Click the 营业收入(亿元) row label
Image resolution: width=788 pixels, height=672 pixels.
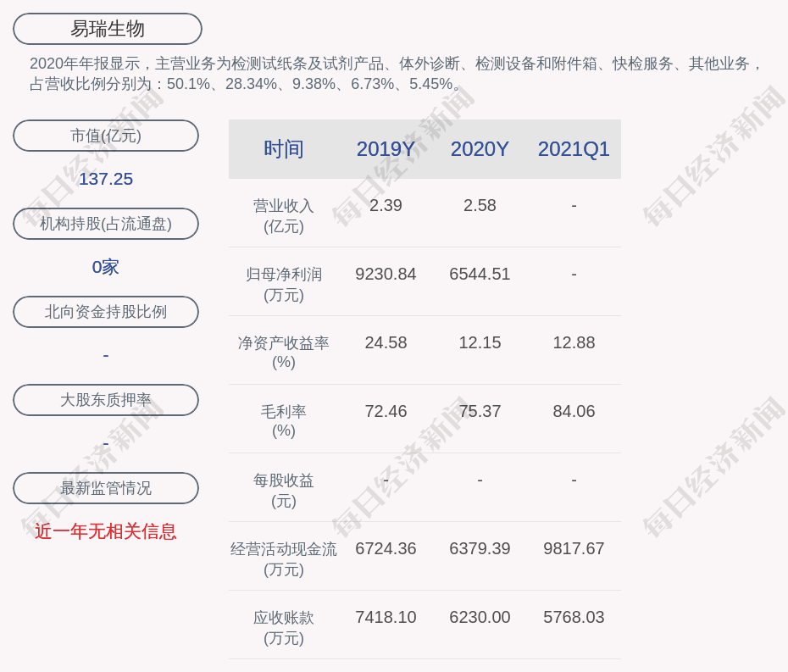284,215
